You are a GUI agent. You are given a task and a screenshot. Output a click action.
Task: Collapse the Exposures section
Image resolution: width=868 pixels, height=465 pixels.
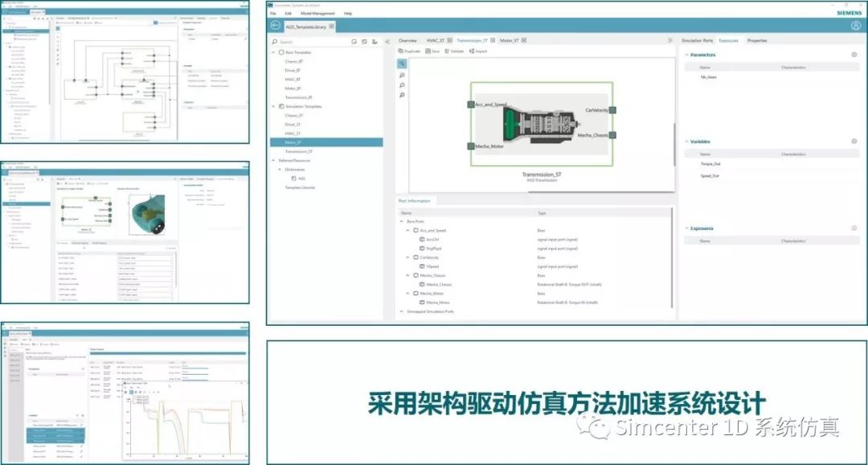pyautogui.click(x=686, y=228)
